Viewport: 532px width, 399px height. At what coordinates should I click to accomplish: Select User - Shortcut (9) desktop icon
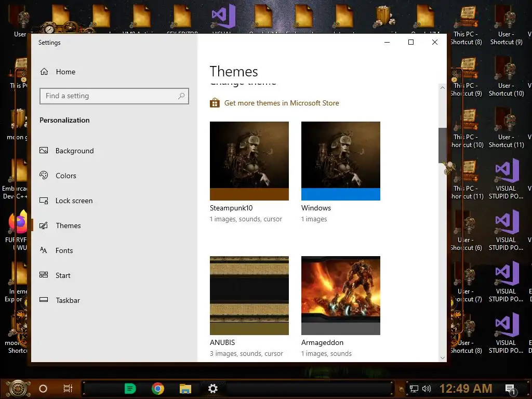click(506, 25)
